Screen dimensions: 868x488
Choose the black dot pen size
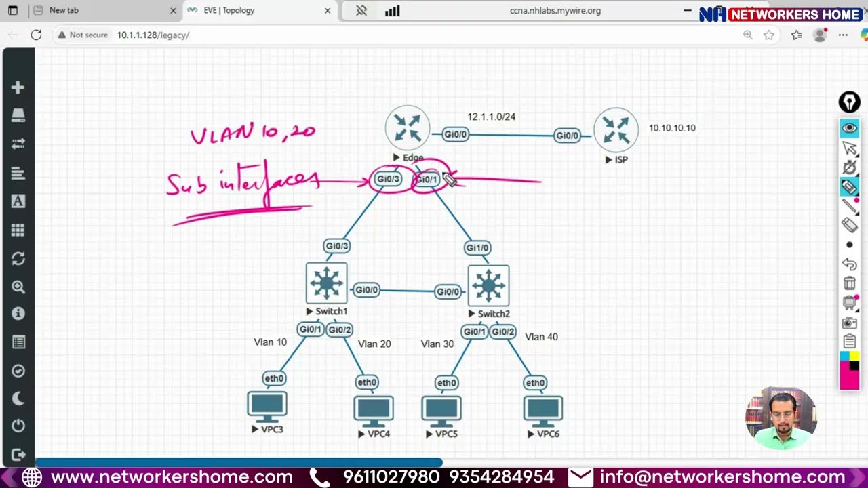[850, 245]
